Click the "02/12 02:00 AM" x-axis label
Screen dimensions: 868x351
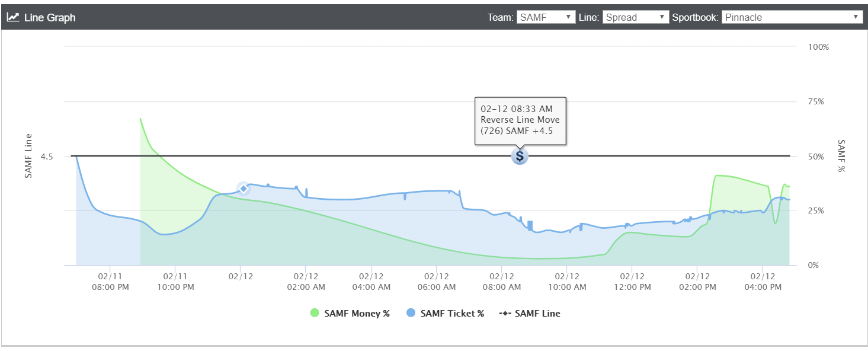tap(306, 282)
